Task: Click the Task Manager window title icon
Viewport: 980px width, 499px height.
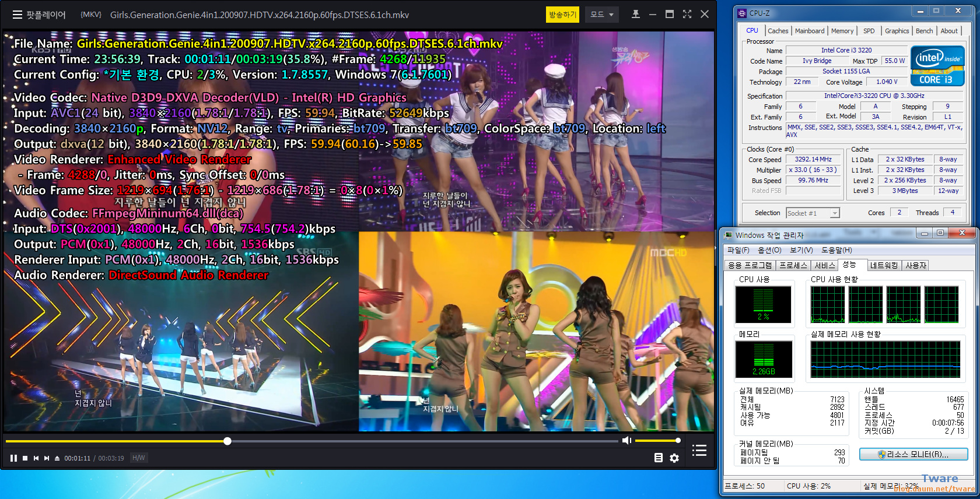Action: tap(728, 235)
